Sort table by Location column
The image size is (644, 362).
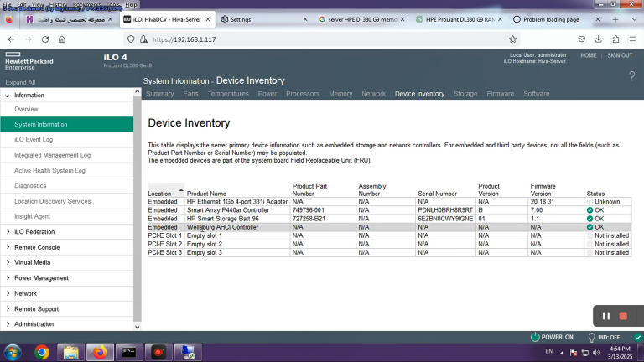(x=165, y=194)
